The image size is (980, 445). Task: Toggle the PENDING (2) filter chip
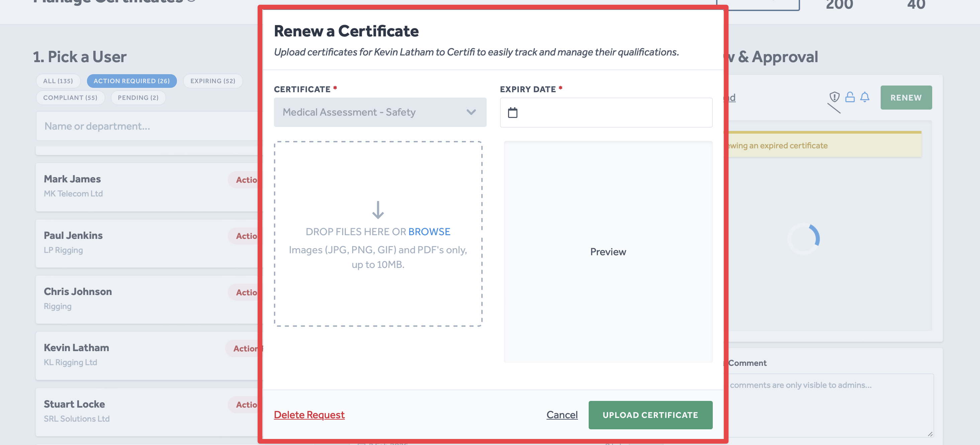[x=138, y=98]
